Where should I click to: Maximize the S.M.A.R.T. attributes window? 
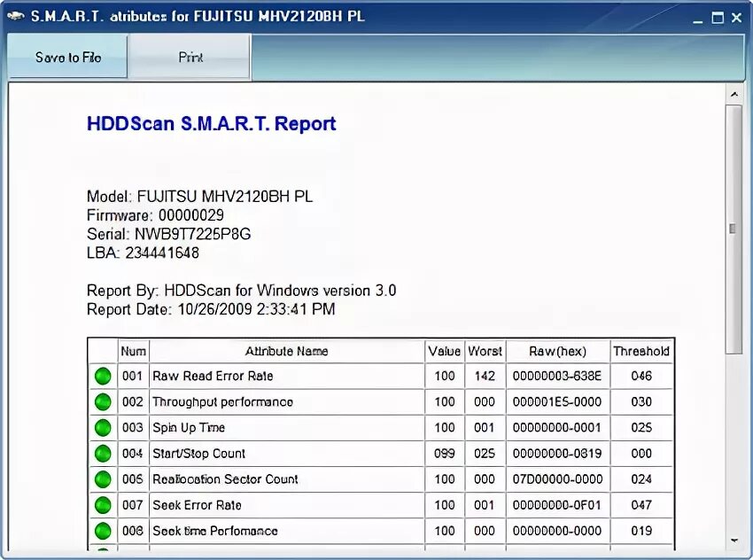coord(718,19)
